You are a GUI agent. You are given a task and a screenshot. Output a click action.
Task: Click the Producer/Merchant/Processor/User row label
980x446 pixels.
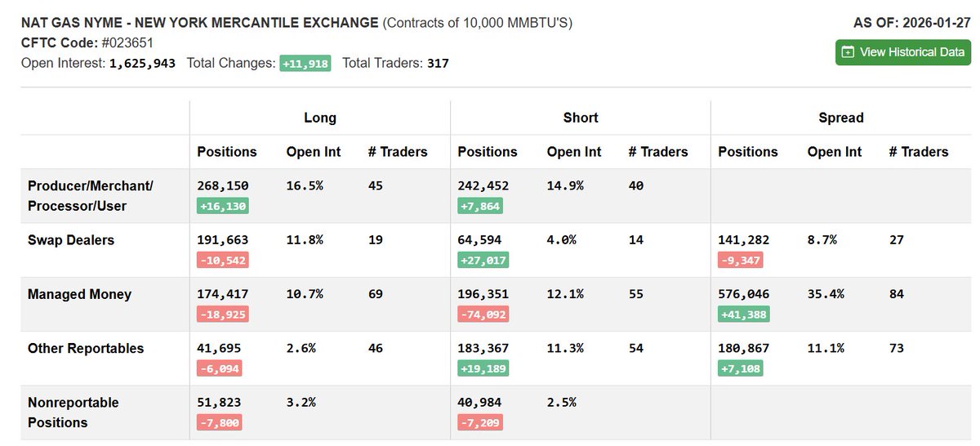(x=90, y=196)
